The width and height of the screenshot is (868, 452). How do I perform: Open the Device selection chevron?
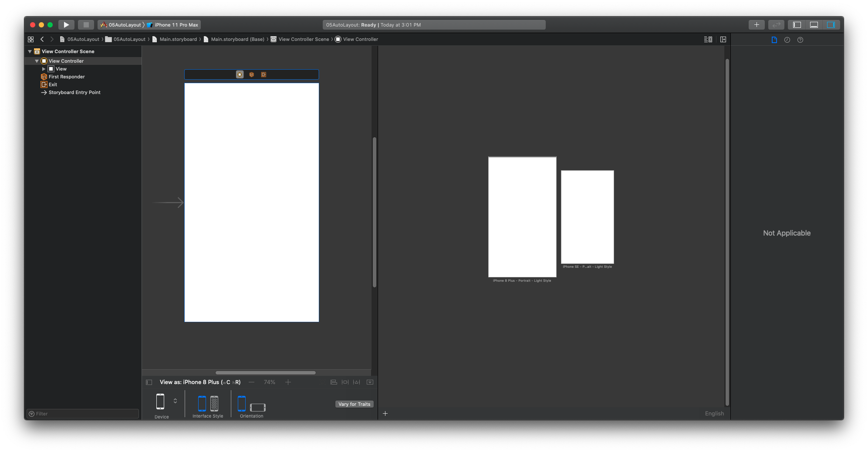tap(176, 400)
